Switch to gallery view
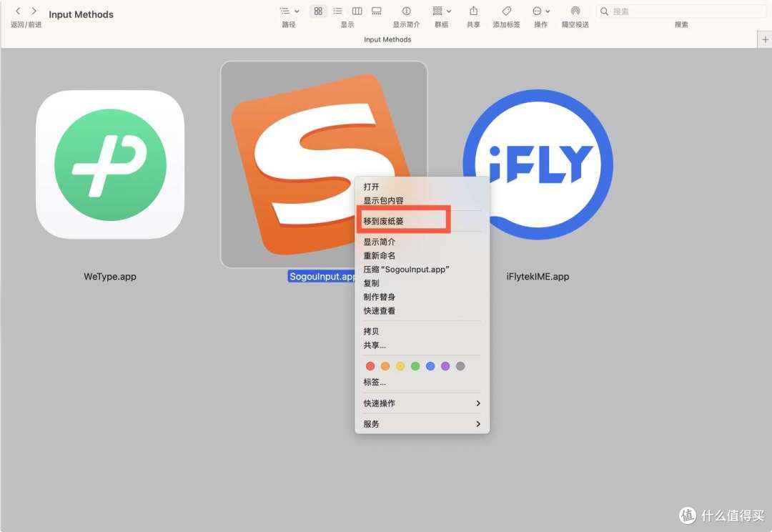The height and width of the screenshot is (532, 772). coord(377,11)
